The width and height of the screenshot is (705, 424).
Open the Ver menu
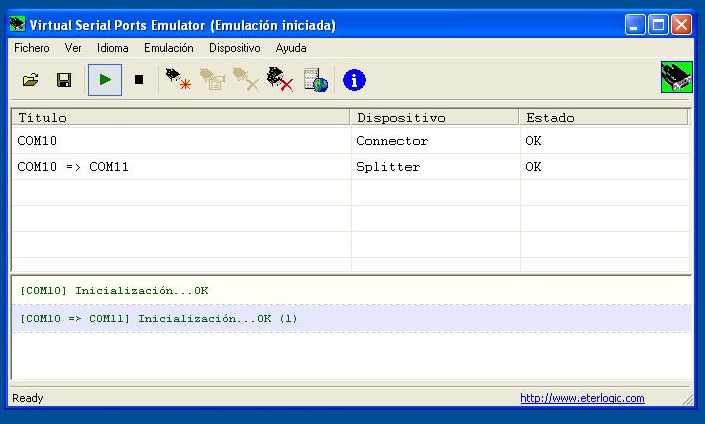pyautogui.click(x=73, y=48)
